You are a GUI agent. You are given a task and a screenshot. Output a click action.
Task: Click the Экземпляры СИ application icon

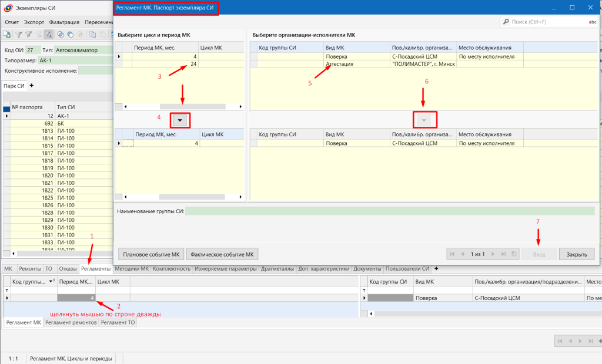pyautogui.click(x=8, y=8)
